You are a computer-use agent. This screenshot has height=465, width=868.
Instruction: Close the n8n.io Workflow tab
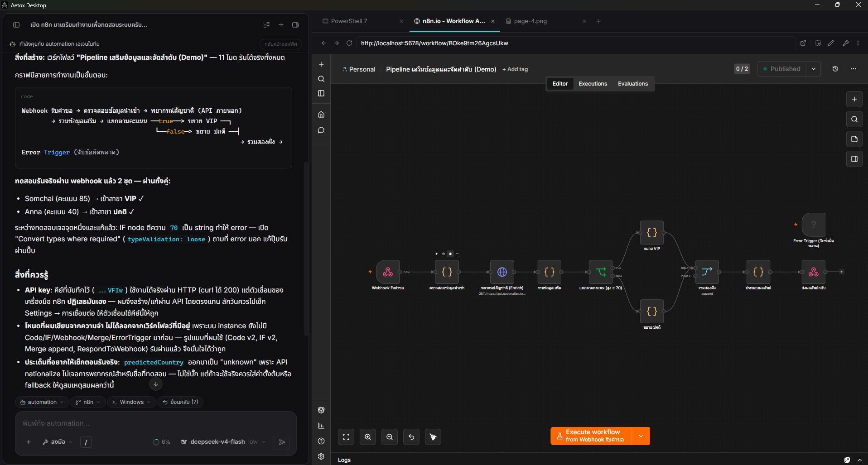pos(493,21)
